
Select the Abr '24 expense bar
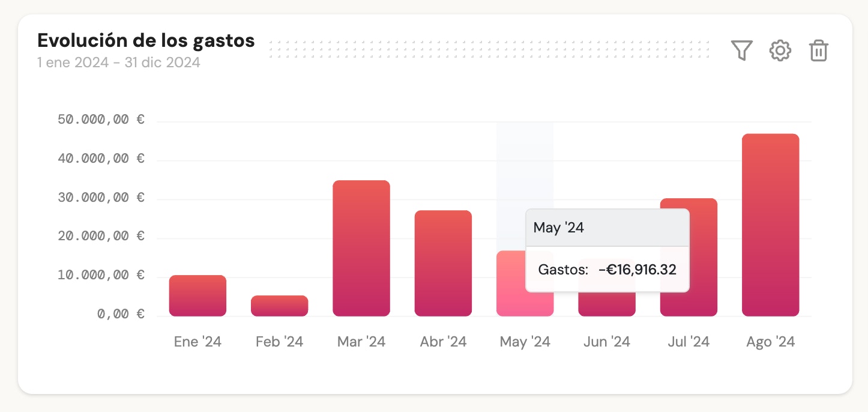(443, 263)
